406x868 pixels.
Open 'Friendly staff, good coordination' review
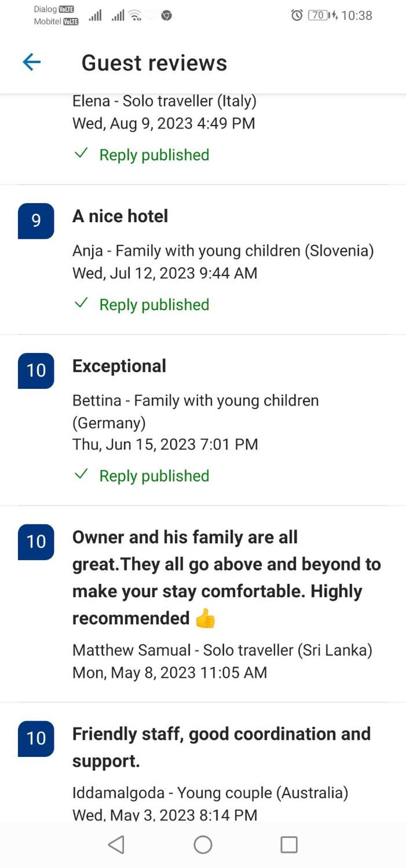221,747
